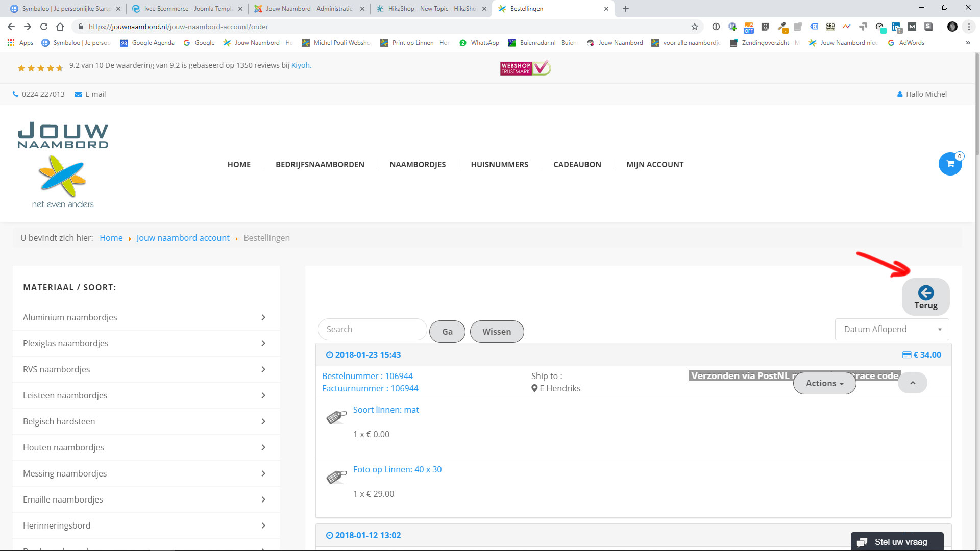Click the browser reload icon
980x551 pixels.
pyautogui.click(x=44, y=27)
